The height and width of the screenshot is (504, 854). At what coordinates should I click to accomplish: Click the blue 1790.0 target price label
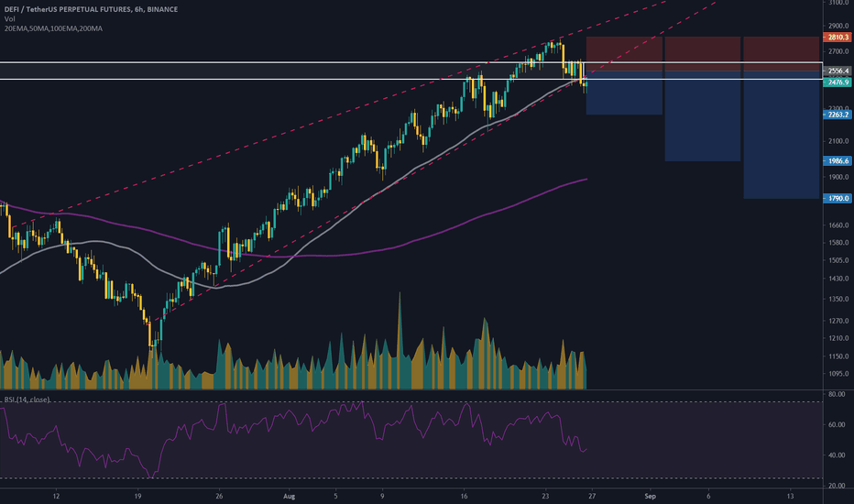[838, 199]
